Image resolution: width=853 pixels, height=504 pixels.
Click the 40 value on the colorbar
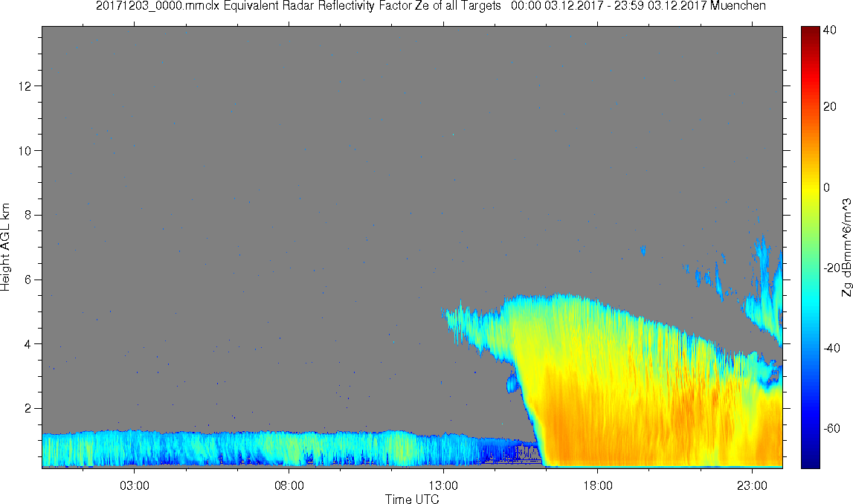click(830, 30)
